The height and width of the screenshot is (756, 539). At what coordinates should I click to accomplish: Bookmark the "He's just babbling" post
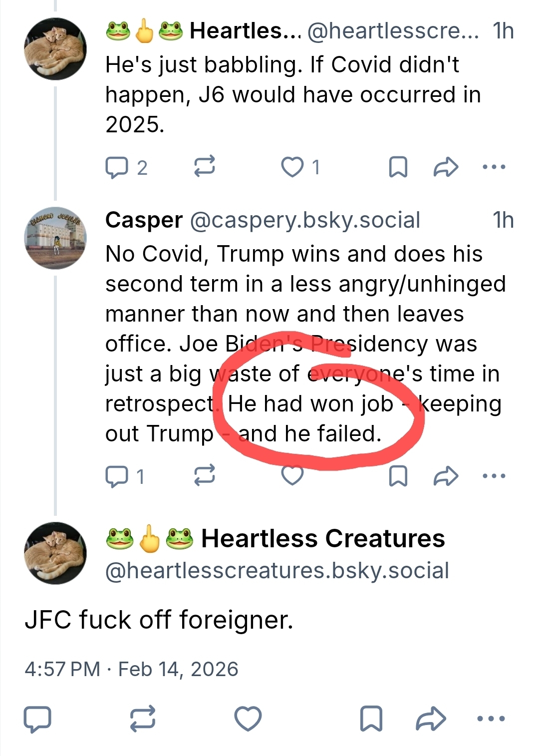[x=398, y=167]
